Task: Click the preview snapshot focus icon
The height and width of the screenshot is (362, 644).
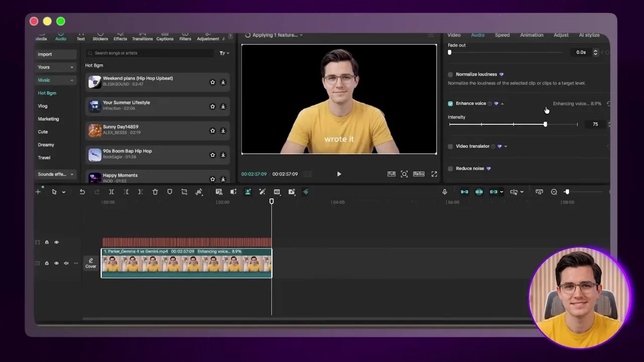Action: point(405,174)
